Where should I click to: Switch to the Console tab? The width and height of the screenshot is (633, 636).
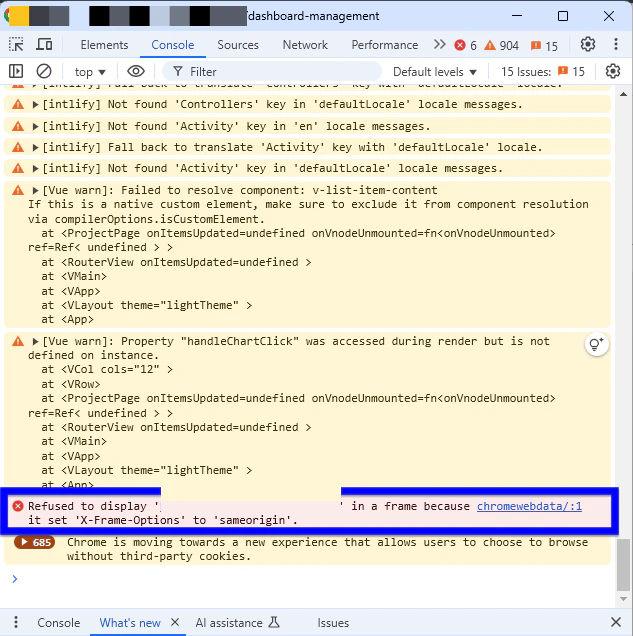(173, 45)
